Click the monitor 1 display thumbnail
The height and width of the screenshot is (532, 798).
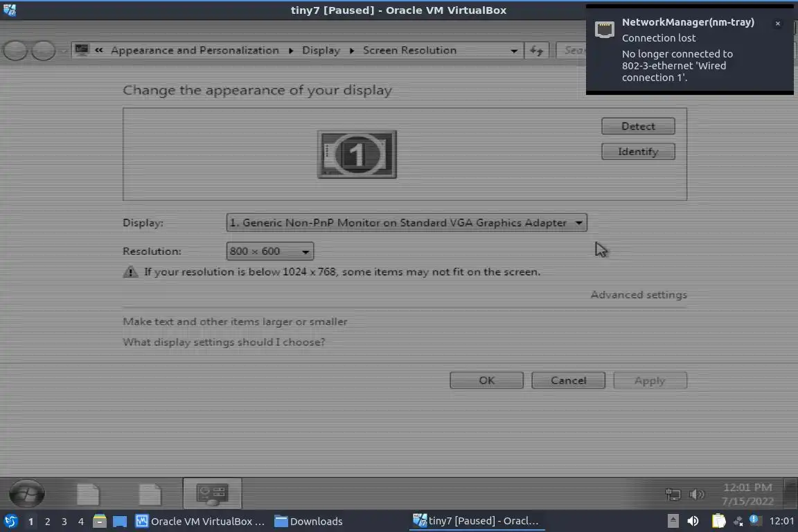357,154
